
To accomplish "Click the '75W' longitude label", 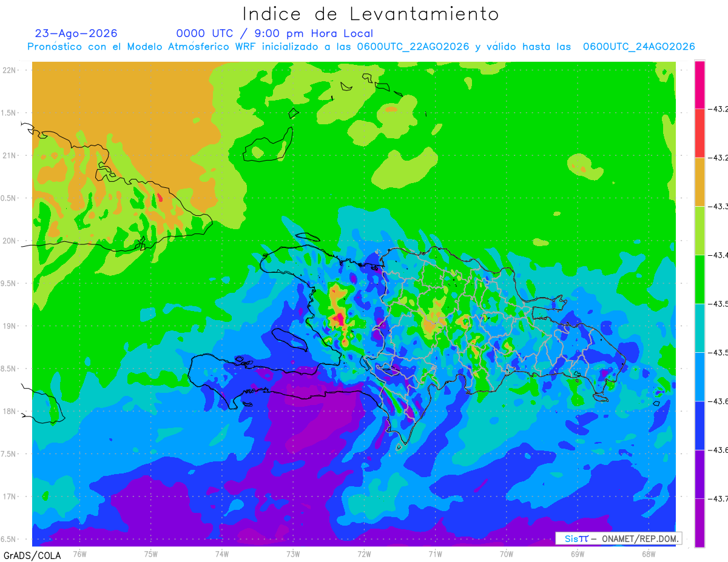I will point(150,554).
